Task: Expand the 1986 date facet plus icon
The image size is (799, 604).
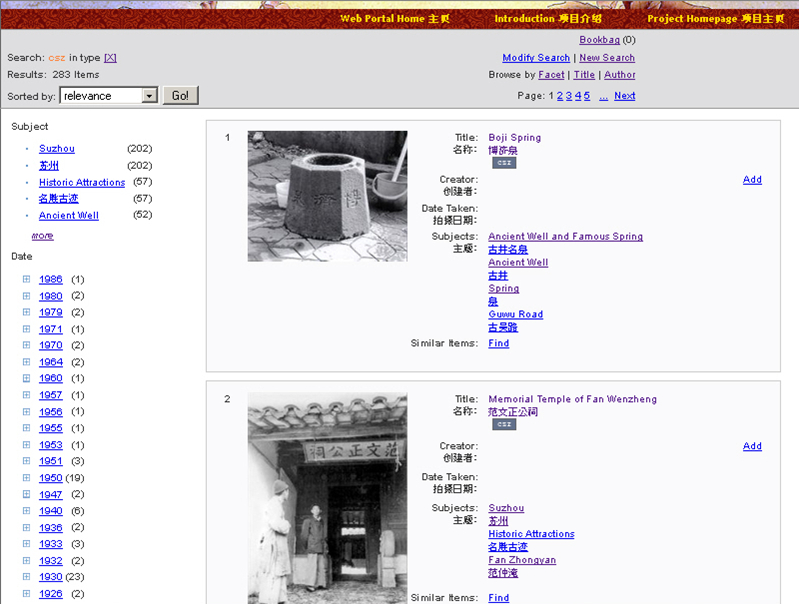Action: [26, 279]
